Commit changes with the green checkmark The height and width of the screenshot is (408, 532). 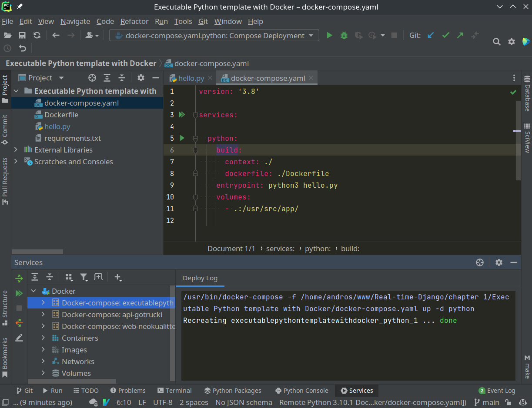pyautogui.click(x=445, y=36)
